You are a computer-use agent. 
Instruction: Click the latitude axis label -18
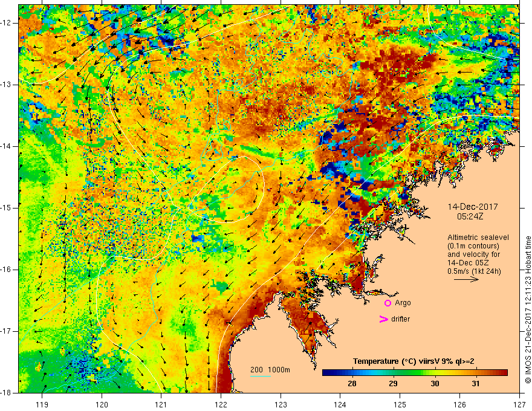point(7,393)
